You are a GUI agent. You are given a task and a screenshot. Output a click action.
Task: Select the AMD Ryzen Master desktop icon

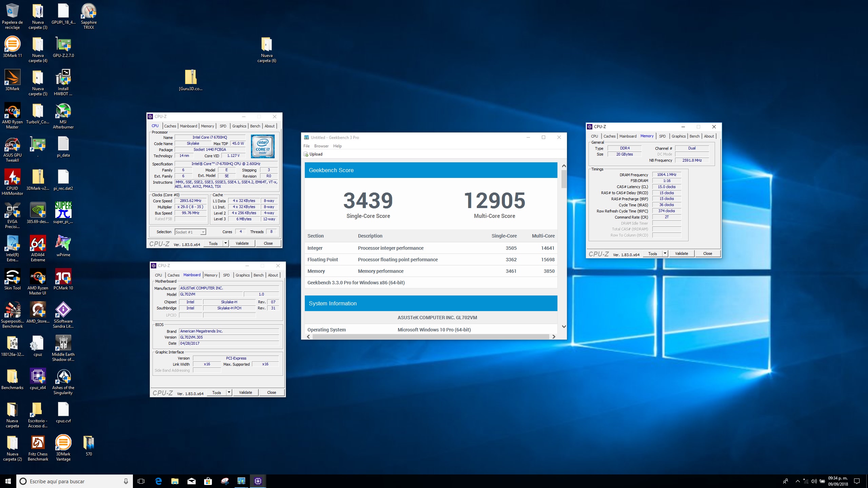point(12,116)
